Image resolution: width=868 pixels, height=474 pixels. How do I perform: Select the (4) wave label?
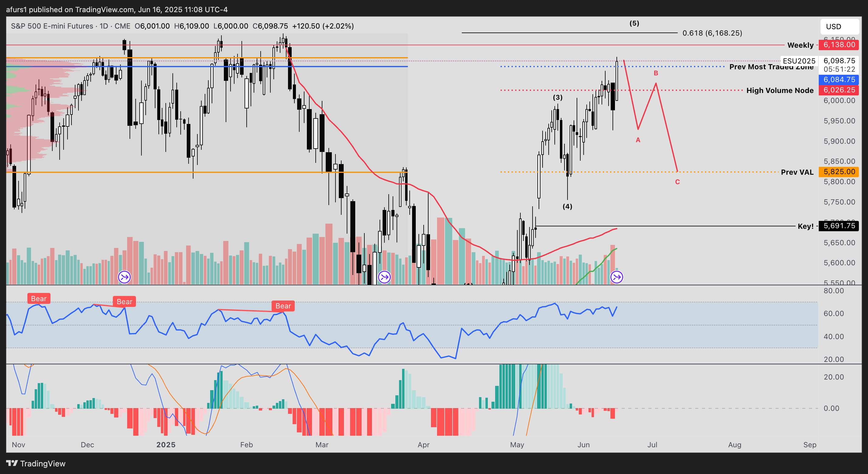[568, 206]
